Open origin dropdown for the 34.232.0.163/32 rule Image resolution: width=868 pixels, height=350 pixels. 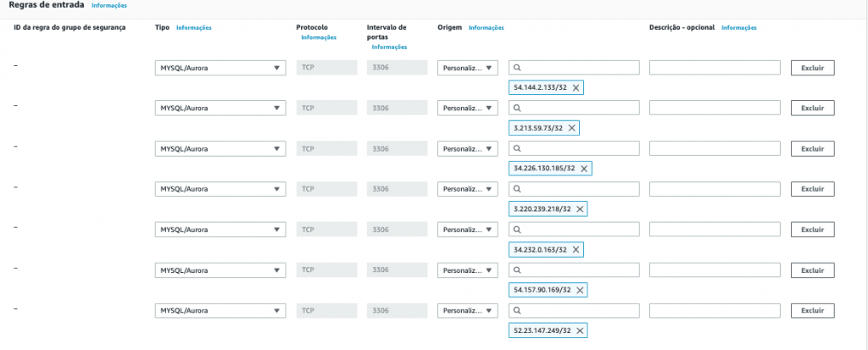pyautogui.click(x=467, y=230)
